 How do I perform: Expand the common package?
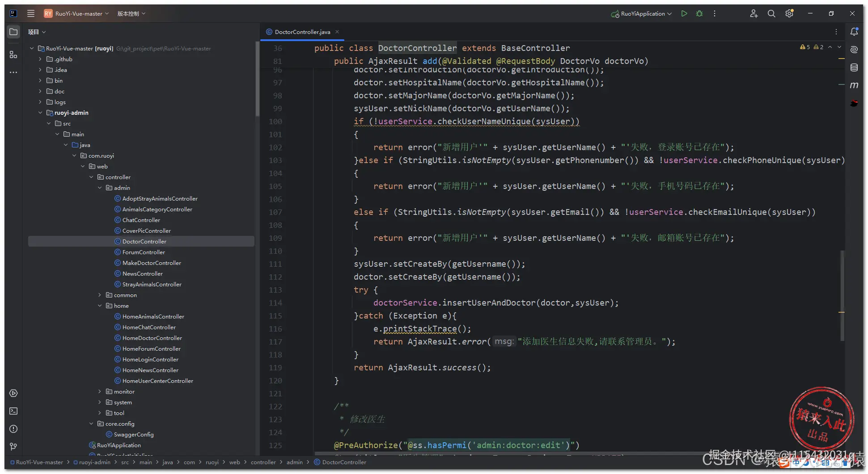click(x=100, y=295)
